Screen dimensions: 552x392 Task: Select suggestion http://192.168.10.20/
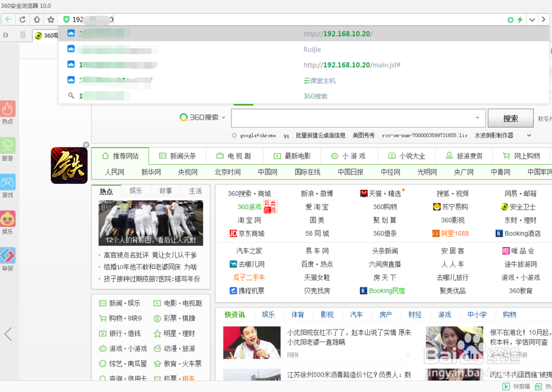304,34
